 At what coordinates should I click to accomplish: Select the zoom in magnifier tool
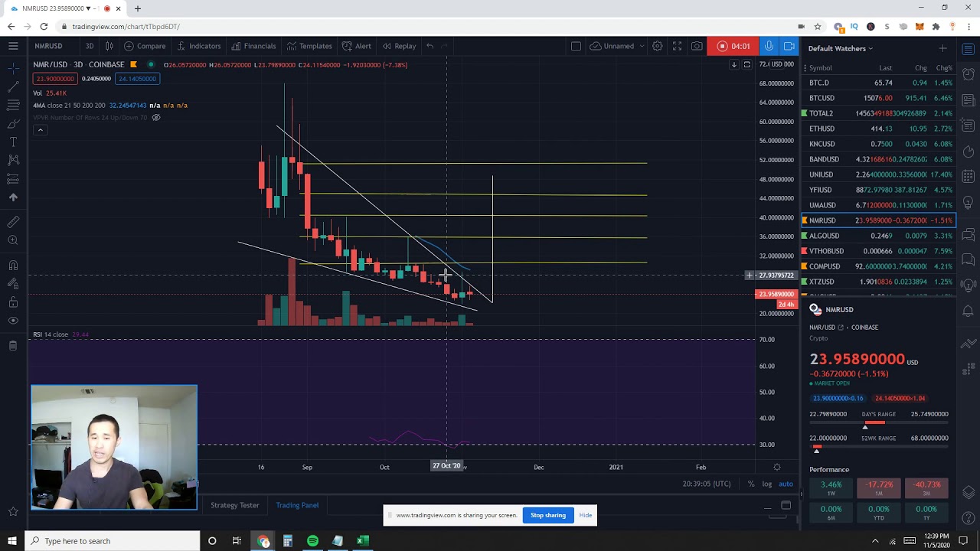[x=13, y=240]
